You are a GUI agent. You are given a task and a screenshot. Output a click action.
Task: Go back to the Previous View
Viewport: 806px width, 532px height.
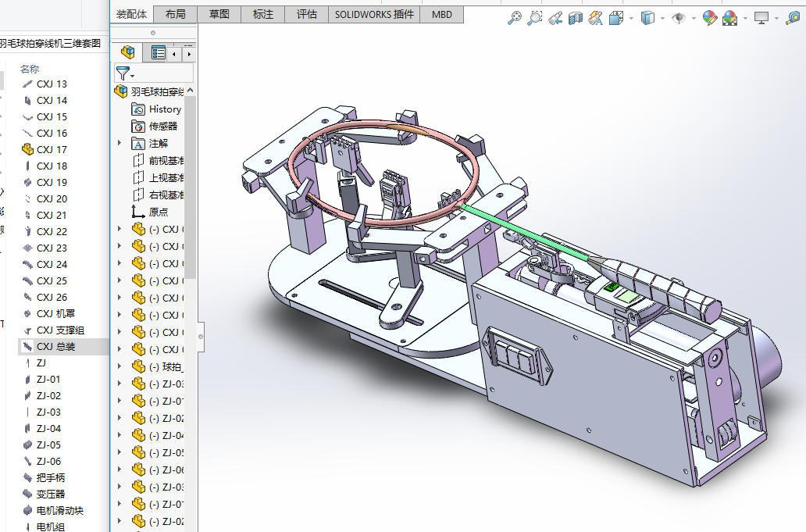tap(555, 18)
